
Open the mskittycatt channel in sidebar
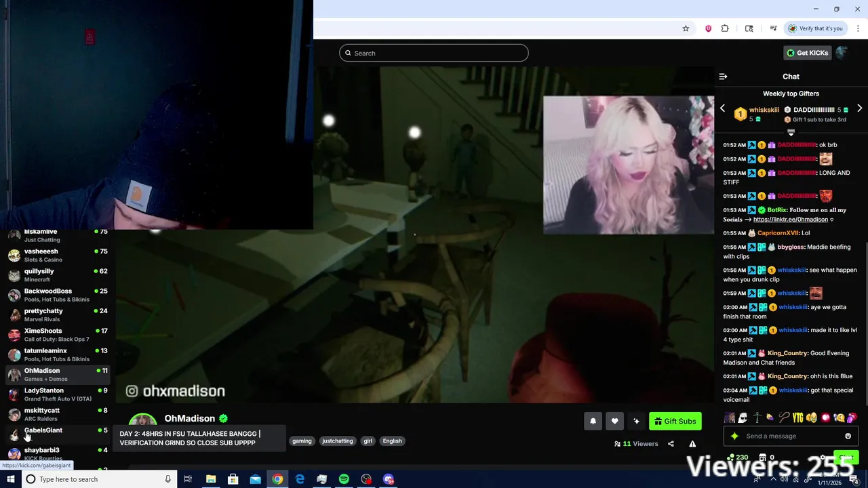tap(57, 414)
